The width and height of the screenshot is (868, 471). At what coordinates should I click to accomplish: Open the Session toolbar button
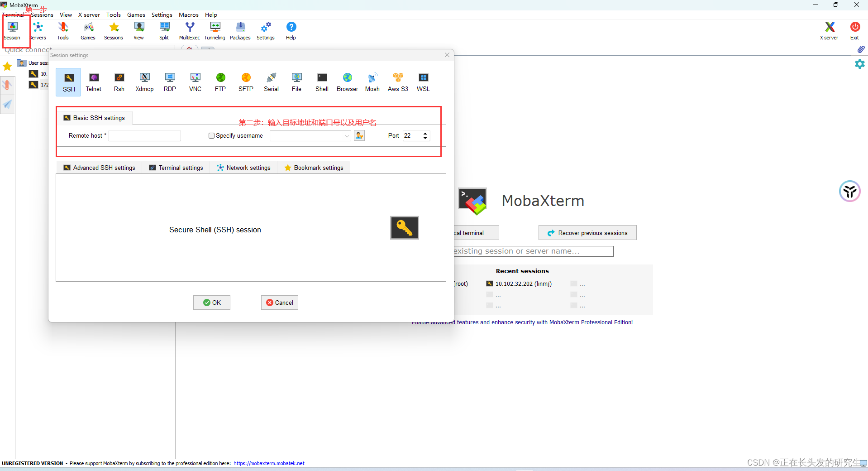click(12, 31)
